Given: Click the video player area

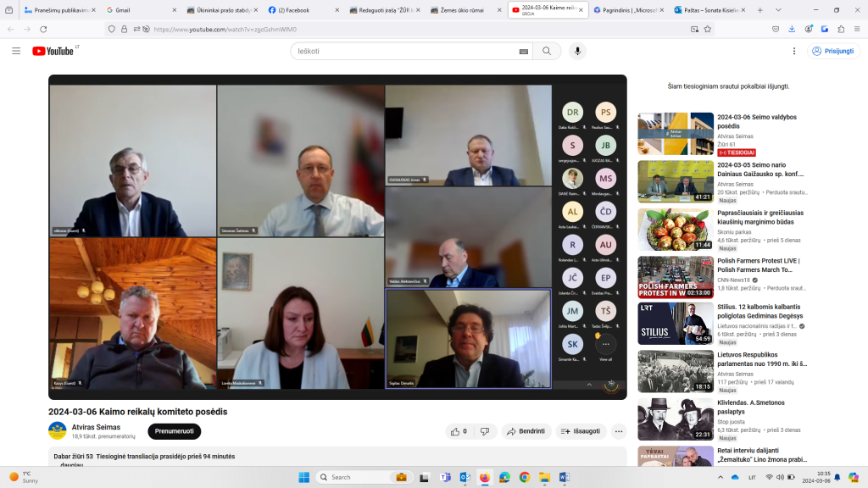Looking at the screenshot, I should click(337, 237).
